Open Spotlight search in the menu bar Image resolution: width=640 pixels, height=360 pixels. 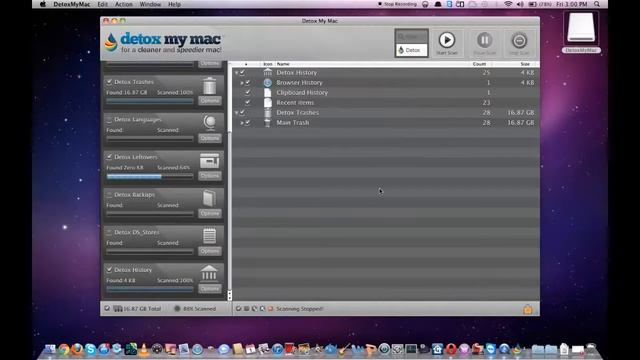pyautogui.click(x=597, y=4)
